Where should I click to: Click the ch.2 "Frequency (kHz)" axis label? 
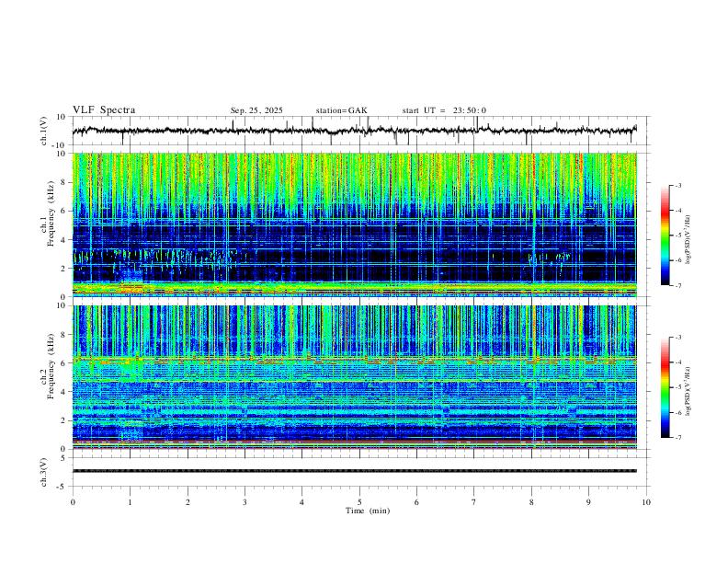coord(51,366)
